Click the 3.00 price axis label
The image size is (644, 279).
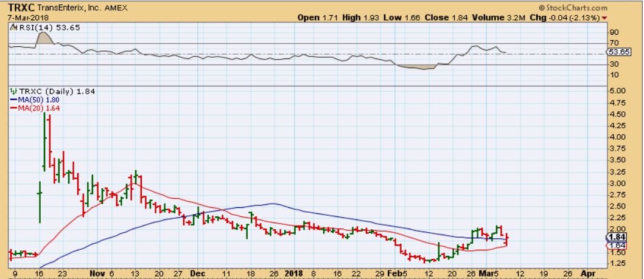[617, 184]
